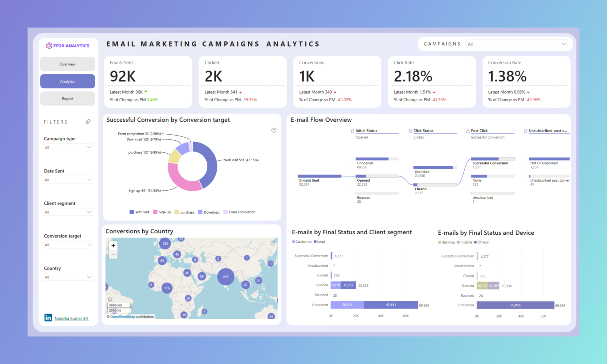
Task: Open the Campaigns dropdown
Action: click(x=517, y=44)
